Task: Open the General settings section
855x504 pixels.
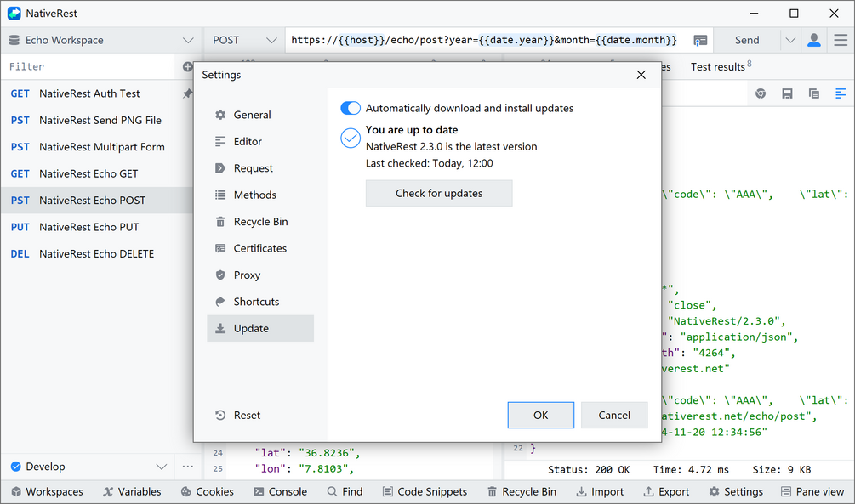Action: [x=260, y=115]
